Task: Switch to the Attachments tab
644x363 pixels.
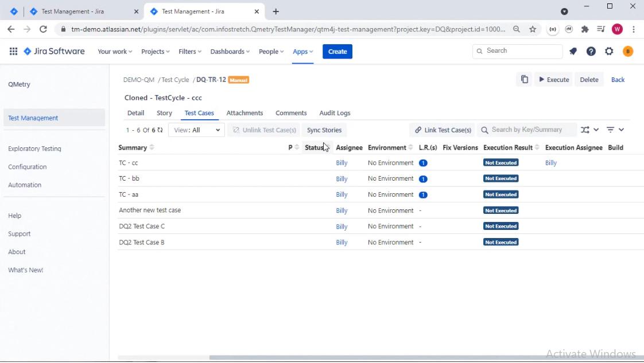Action: (x=245, y=113)
